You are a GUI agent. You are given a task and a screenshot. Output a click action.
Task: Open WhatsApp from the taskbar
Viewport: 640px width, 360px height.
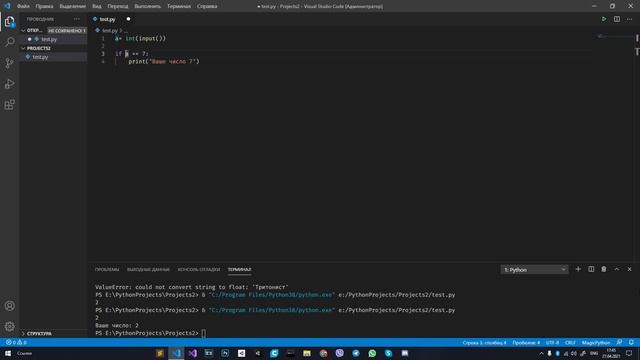pyautogui.click(x=372, y=353)
